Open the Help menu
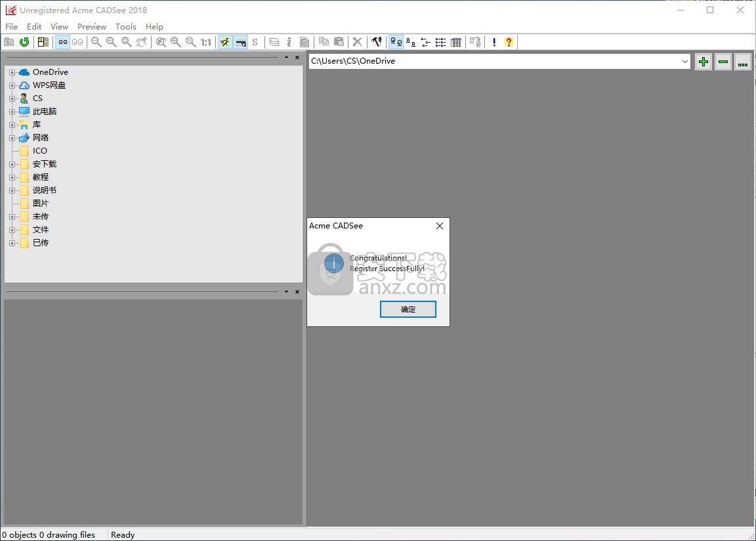The height and width of the screenshot is (541, 756). pos(154,26)
